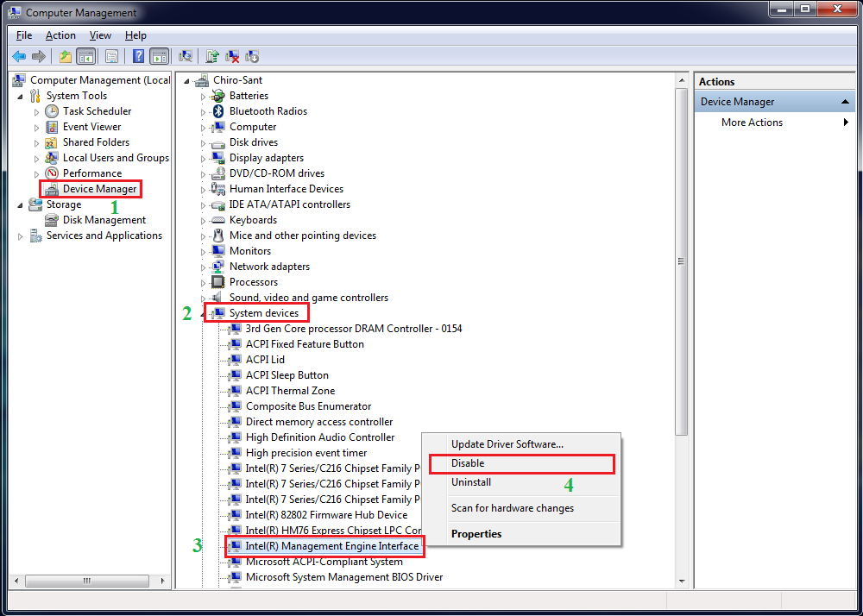Toggle Show/Hide Action Pane button
The width and height of the screenshot is (863, 616).
tap(159, 57)
